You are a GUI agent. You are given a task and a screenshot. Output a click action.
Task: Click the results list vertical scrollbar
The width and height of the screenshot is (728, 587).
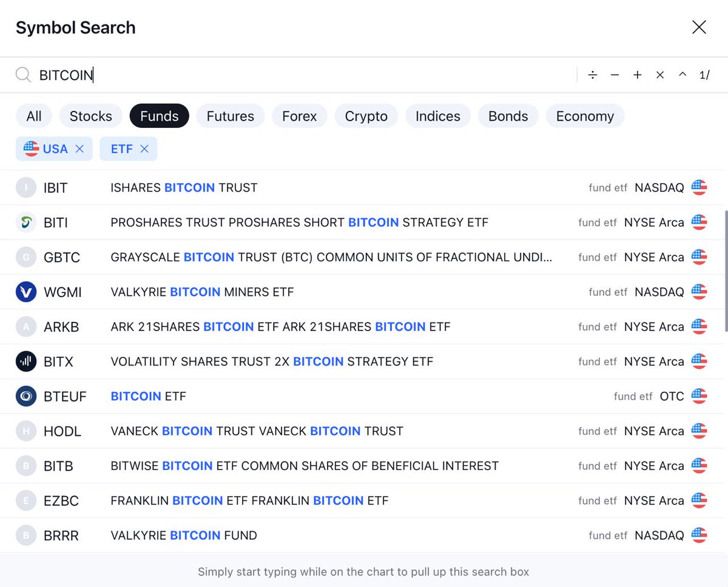pos(725,270)
